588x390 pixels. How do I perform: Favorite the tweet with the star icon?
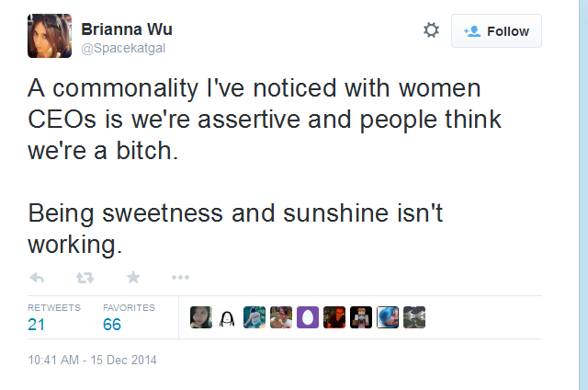click(133, 278)
